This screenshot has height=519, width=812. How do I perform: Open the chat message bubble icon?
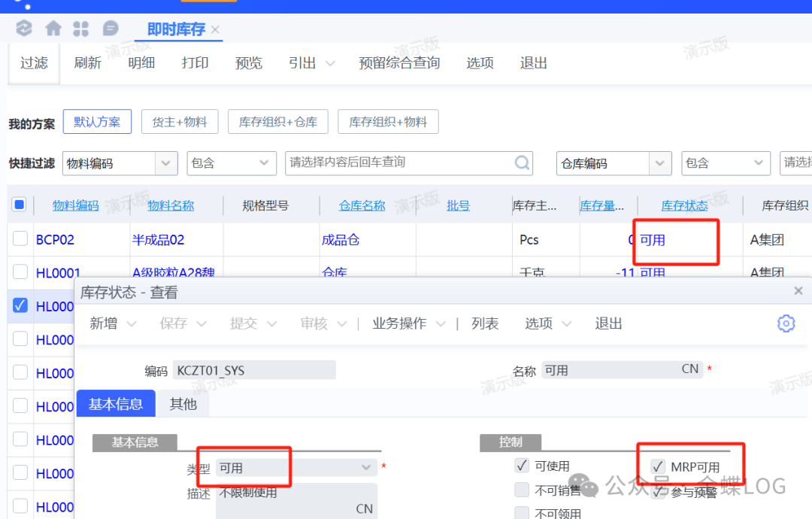(111, 29)
